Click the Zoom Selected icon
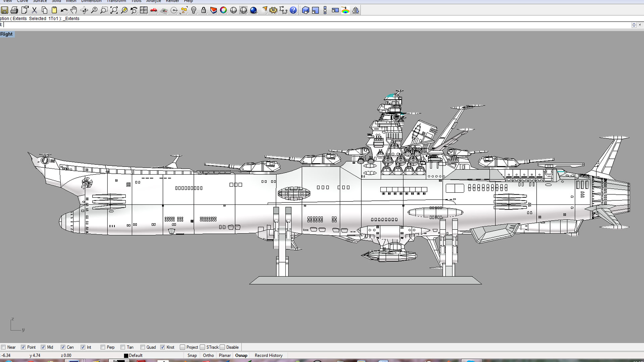644x362 pixels. point(124,10)
